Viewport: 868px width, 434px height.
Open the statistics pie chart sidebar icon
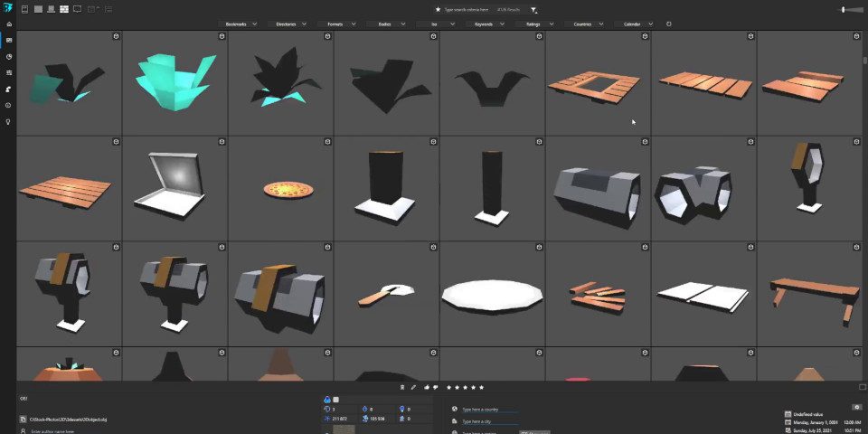tap(8, 56)
